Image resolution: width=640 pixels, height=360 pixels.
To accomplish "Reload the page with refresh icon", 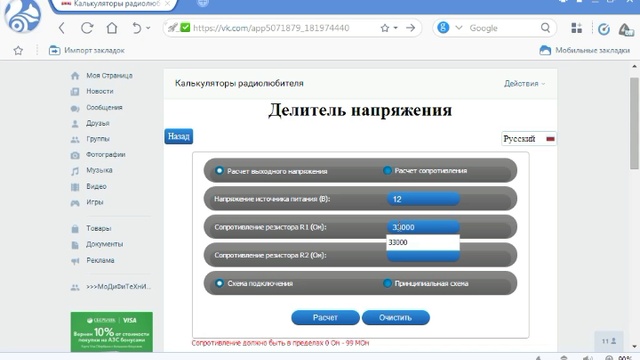I will 87,28.
